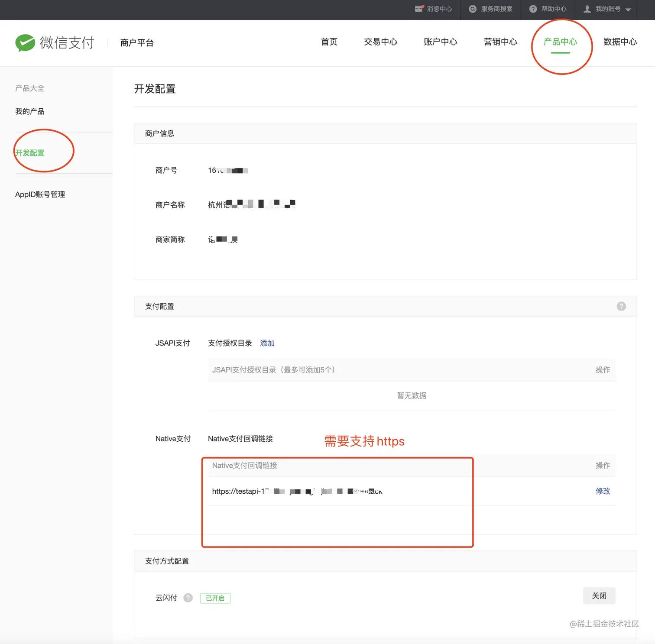Click the 微信支付 logo

tap(55, 42)
